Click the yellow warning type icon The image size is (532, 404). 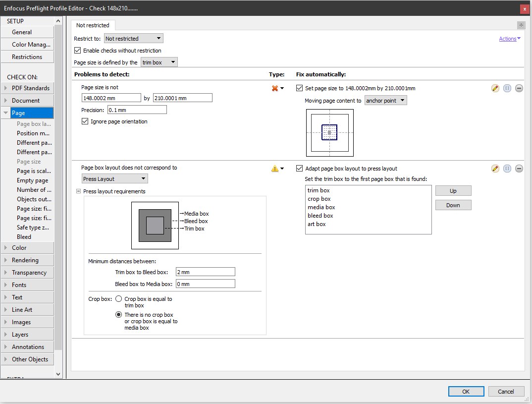point(275,169)
